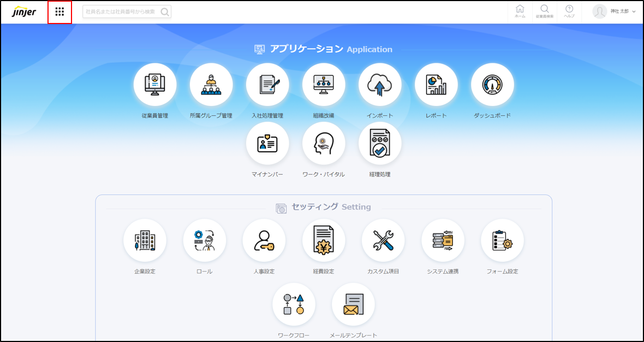The height and width of the screenshot is (342, 644).
Task: Open the ダッシュボード gauge icon
Action: coord(492,84)
